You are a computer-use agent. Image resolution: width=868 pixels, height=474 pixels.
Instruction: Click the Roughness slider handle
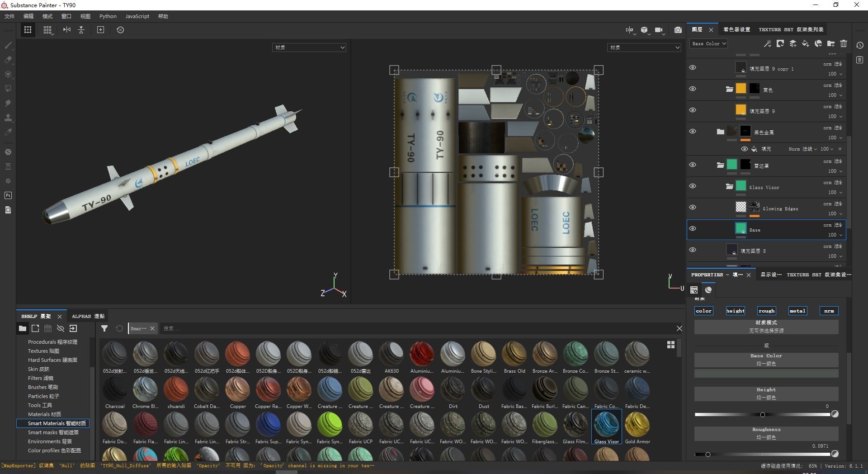(x=708, y=454)
